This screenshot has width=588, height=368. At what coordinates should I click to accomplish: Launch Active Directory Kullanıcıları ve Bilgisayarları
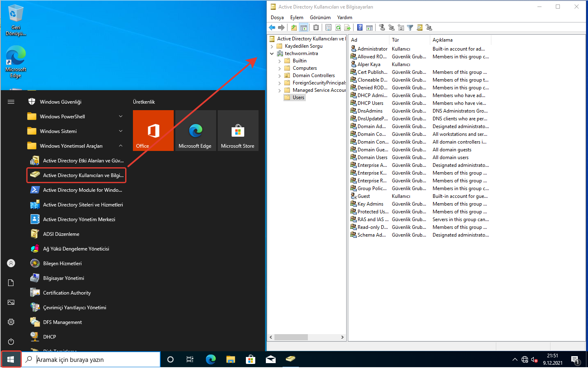point(77,175)
